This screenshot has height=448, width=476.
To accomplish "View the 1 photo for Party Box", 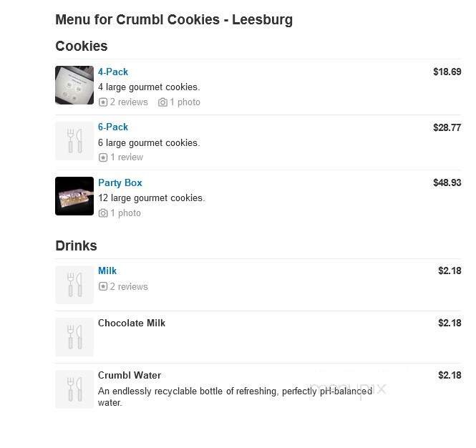I will [125, 213].
